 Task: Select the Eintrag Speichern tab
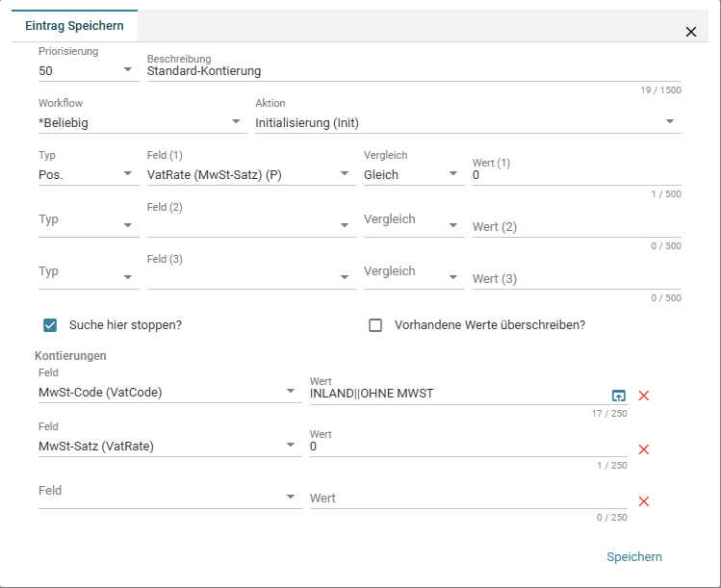click(x=74, y=26)
